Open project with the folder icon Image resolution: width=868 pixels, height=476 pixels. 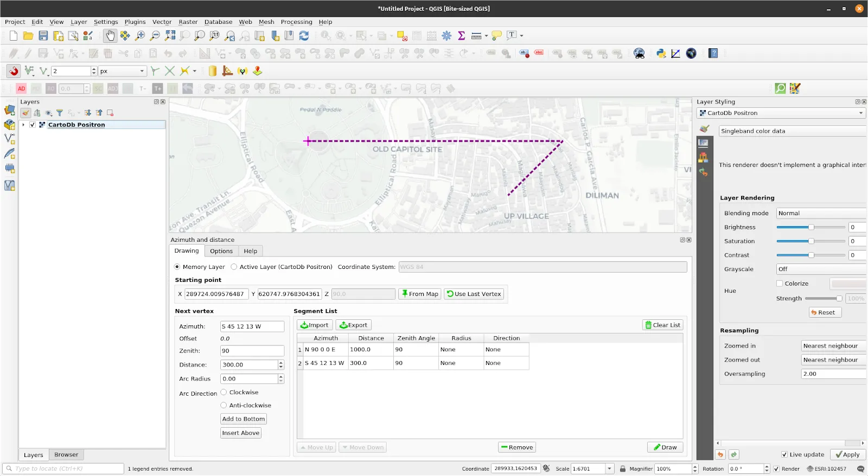click(x=28, y=36)
